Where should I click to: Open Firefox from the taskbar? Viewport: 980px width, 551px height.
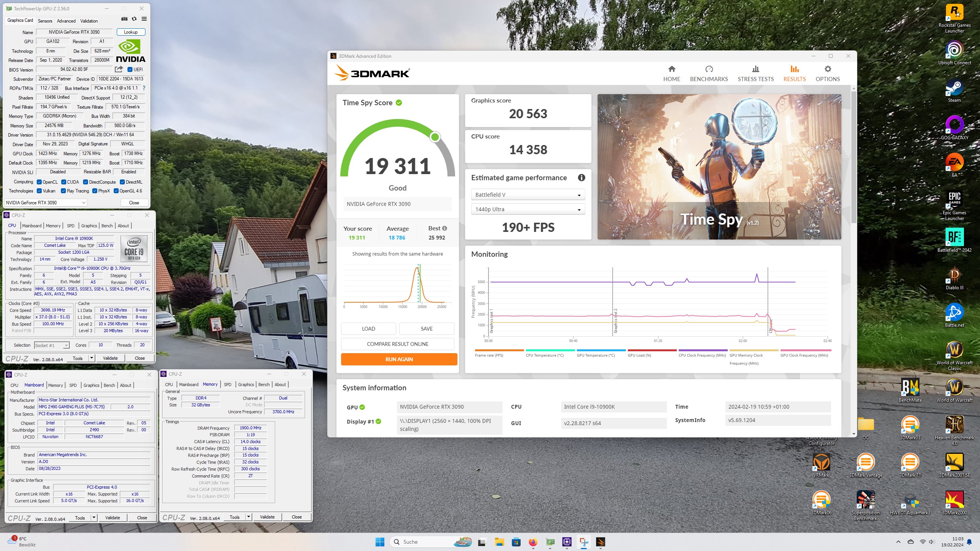(x=533, y=542)
